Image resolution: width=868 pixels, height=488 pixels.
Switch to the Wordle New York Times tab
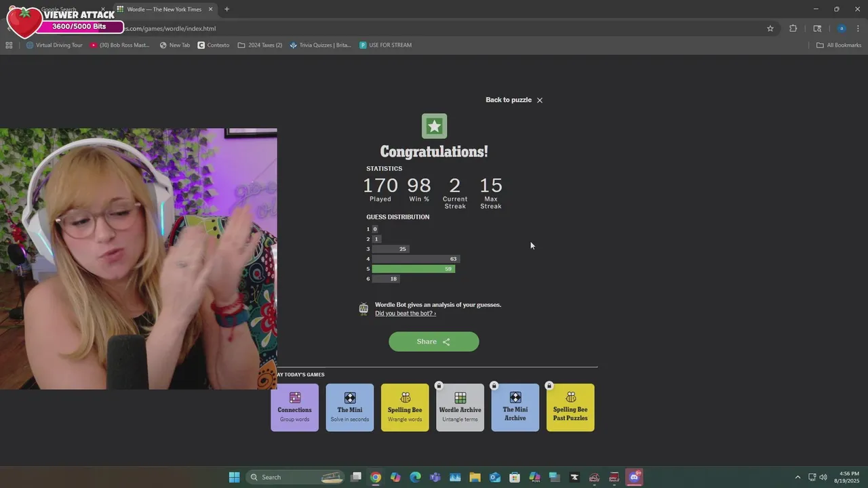pyautogui.click(x=163, y=9)
